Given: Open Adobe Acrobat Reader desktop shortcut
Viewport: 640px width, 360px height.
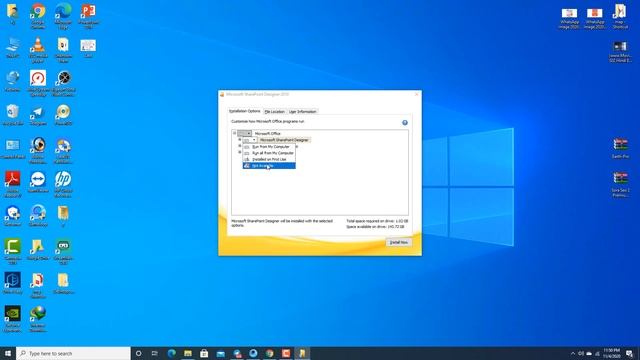Looking at the screenshot, I should [x=13, y=184].
